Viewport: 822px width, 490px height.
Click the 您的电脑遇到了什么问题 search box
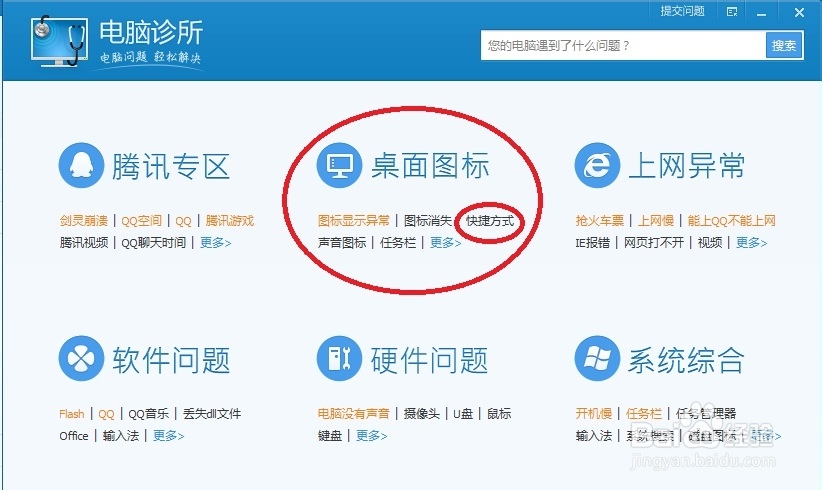[623, 46]
